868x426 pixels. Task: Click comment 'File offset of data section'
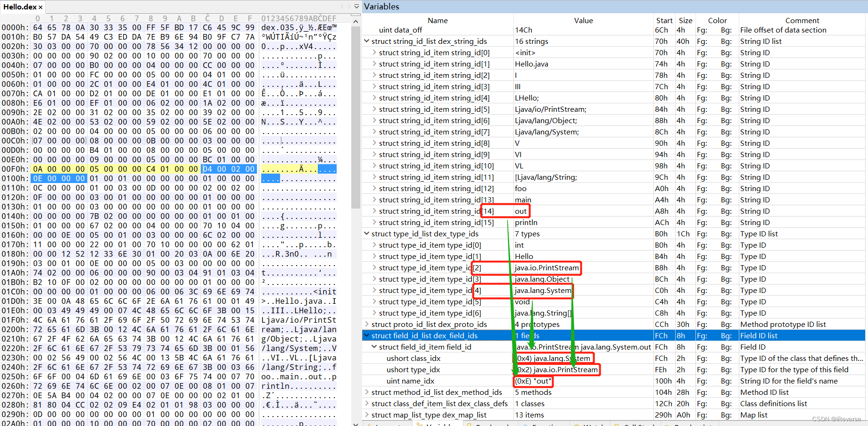pyautogui.click(x=783, y=30)
